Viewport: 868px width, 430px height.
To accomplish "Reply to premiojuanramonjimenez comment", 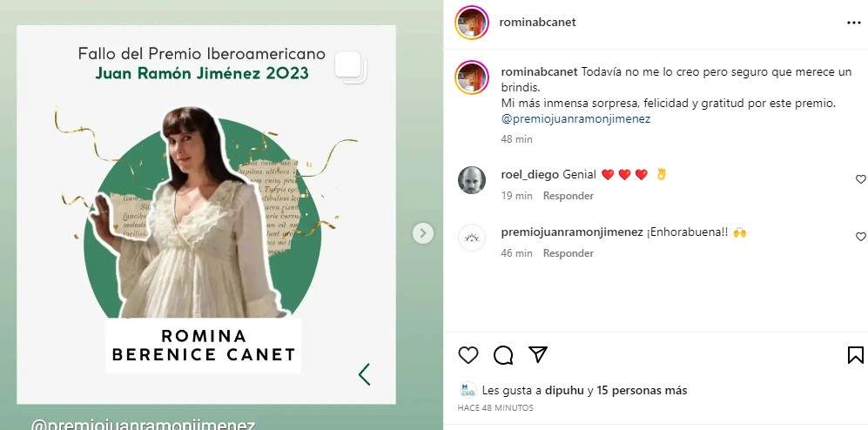I will coord(568,253).
